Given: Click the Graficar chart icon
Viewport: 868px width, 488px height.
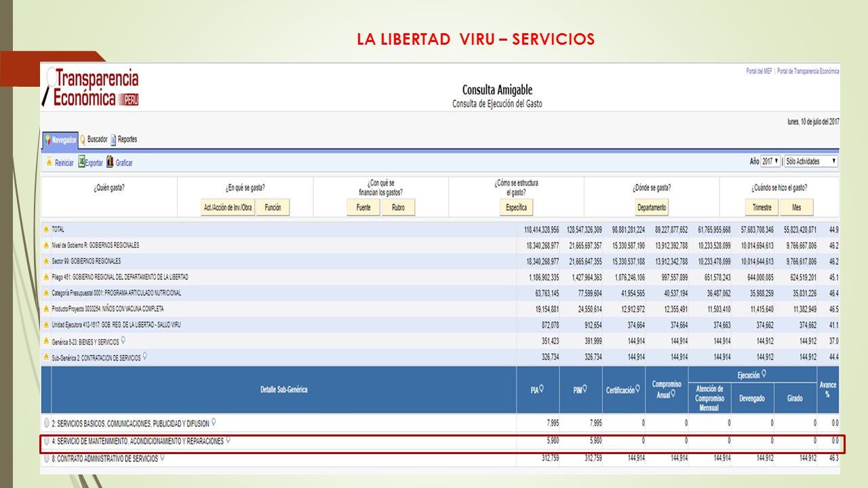Looking at the screenshot, I should click(110, 163).
